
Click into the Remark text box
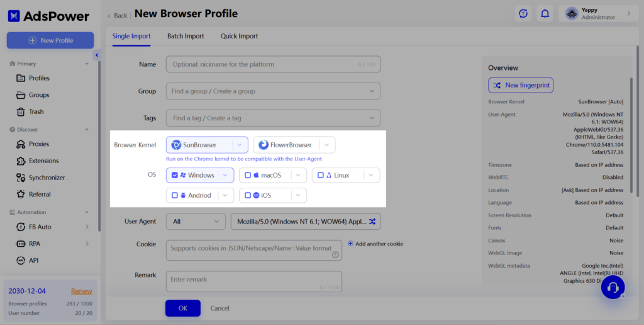[254, 282]
